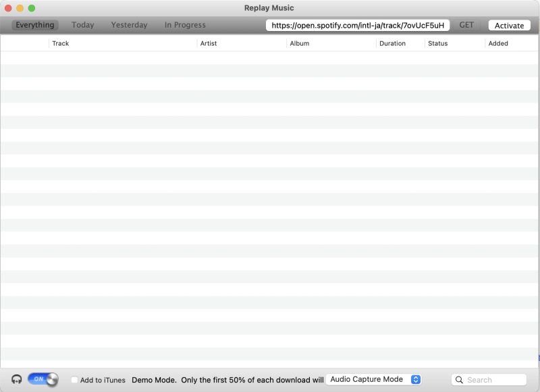The width and height of the screenshot is (540, 392).
Task: Sort by the Artist column header
Action: pyautogui.click(x=242, y=43)
